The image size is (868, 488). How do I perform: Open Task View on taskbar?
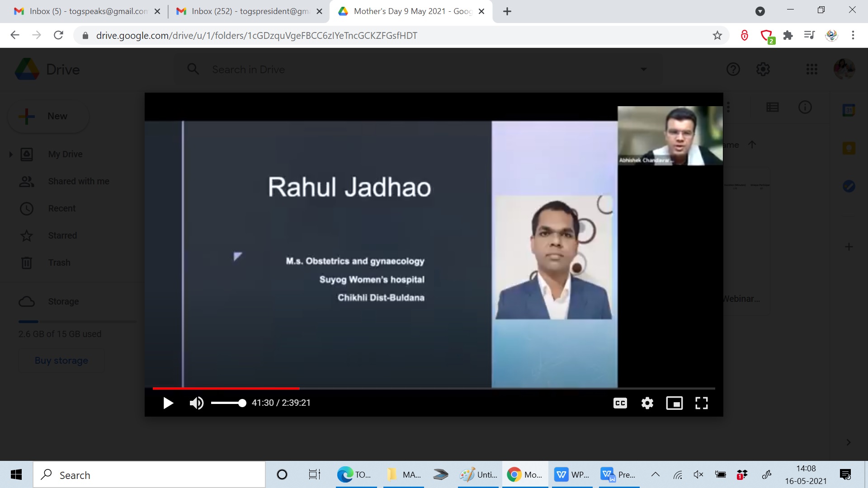(314, 474)
